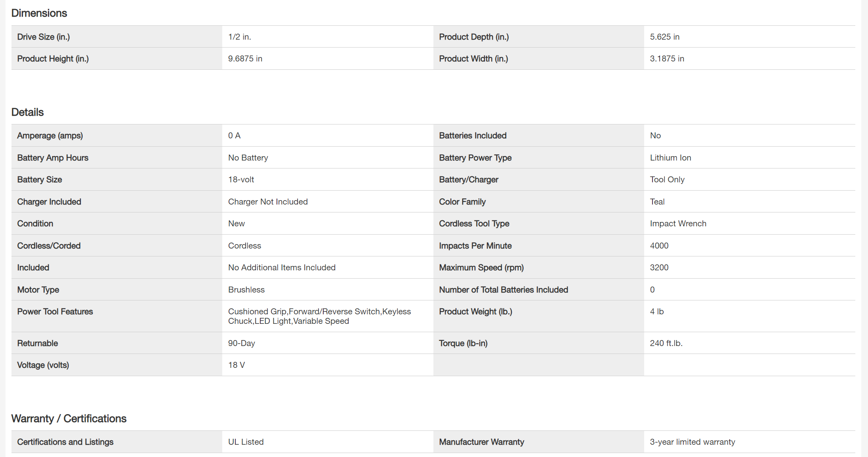
Task: Click the Impact Wrench tool type value
Action: point(678,224)
